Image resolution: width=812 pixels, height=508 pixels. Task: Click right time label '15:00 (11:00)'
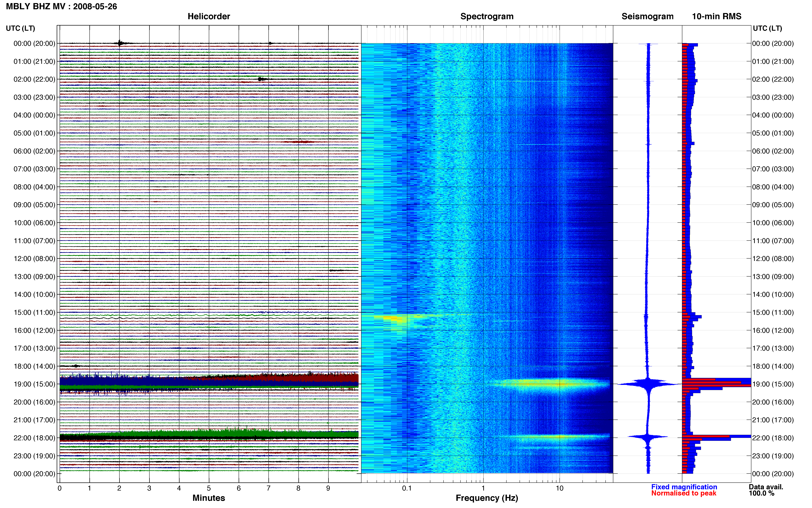tap(773, 312)
